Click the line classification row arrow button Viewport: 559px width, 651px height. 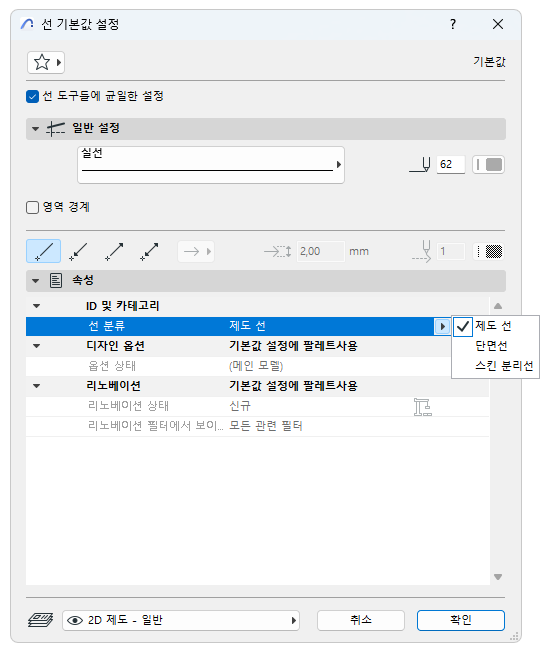442,326
